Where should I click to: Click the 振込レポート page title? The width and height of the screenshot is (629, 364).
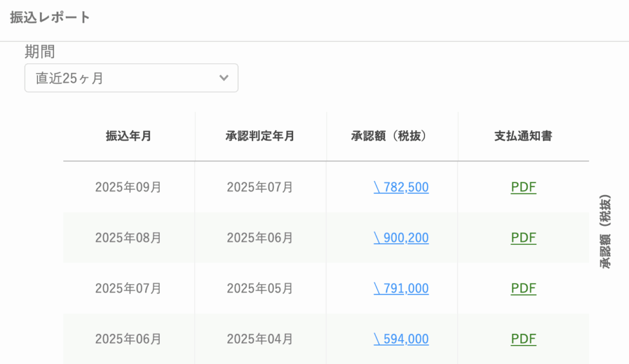tap(50, 17)
